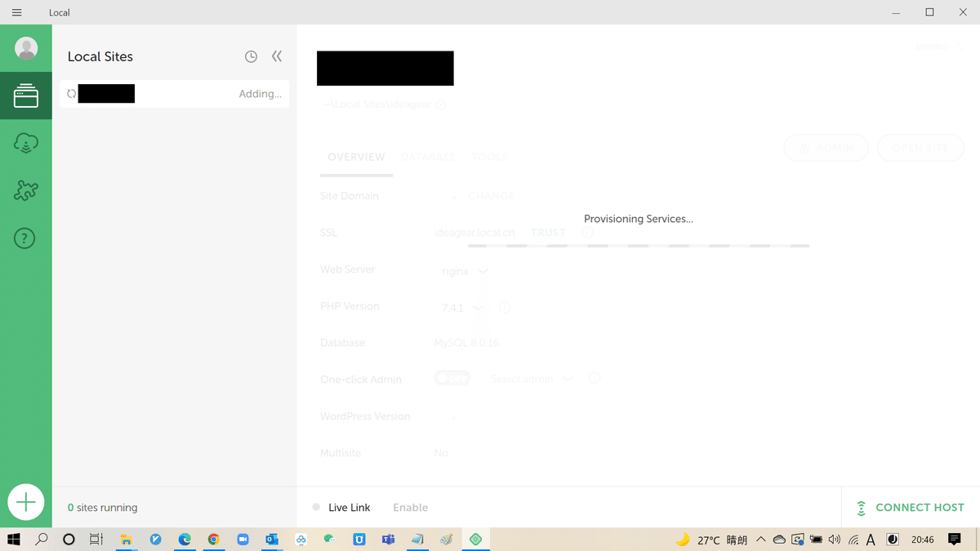This screenshot has width=980, height=551.
Task: Open Outlook from the taskbar
Action: click(272, 540)
